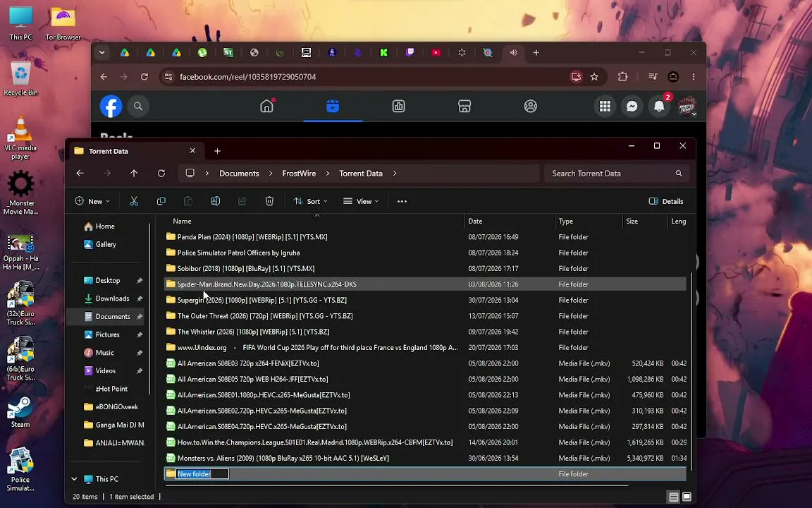Add a new Explorer tab
This screenshot has width=812, height=508.
pos(218,151)
